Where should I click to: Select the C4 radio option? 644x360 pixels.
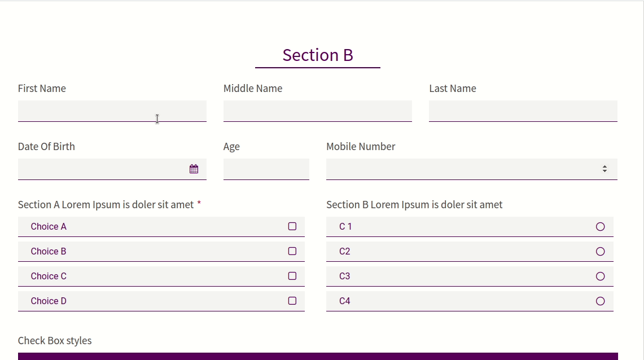(600, 301)
